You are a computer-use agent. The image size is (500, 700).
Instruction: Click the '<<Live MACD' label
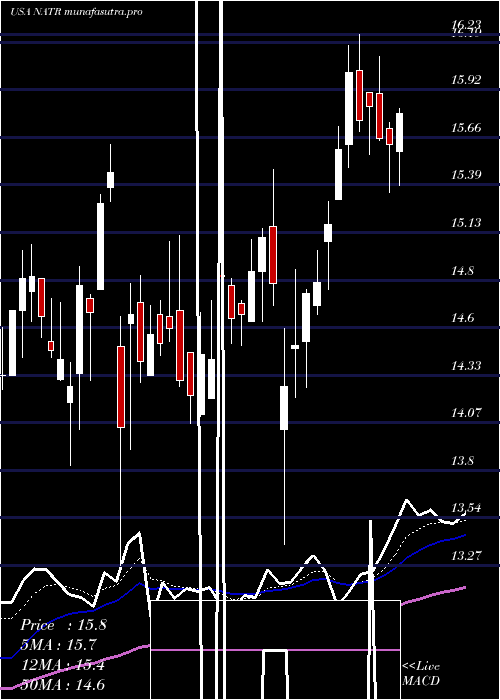(421, 673)
